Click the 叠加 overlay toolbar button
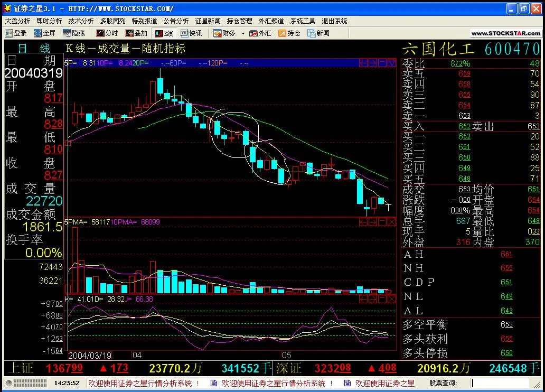The image size is (545, 392). (136, 33)
